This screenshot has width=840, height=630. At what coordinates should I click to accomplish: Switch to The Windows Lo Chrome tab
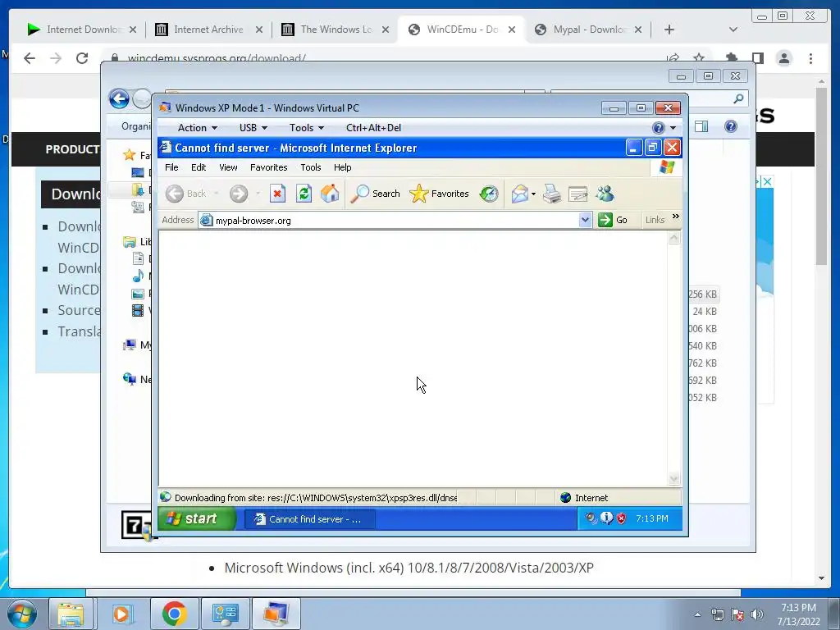[x=335, y=30]
